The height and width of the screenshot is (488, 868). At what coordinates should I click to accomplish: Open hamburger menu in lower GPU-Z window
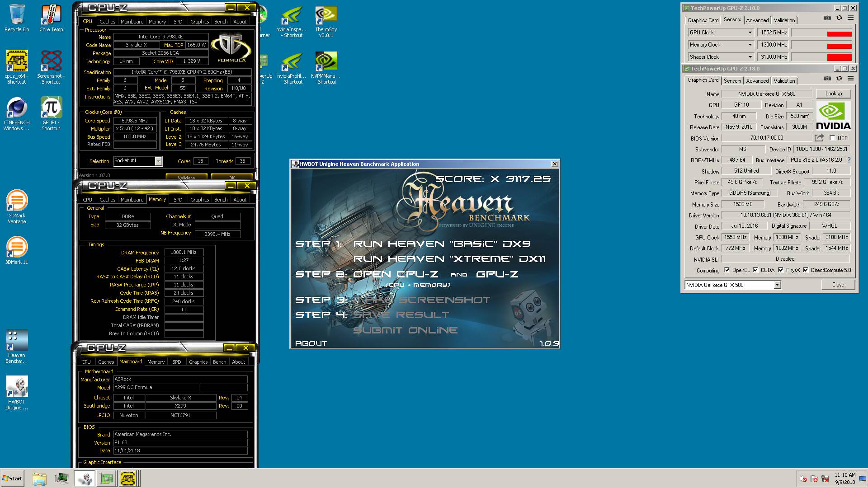850,79
